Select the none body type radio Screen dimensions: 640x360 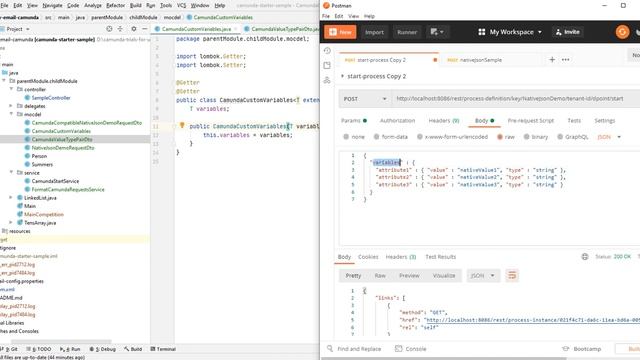click(x=346, y=137)
